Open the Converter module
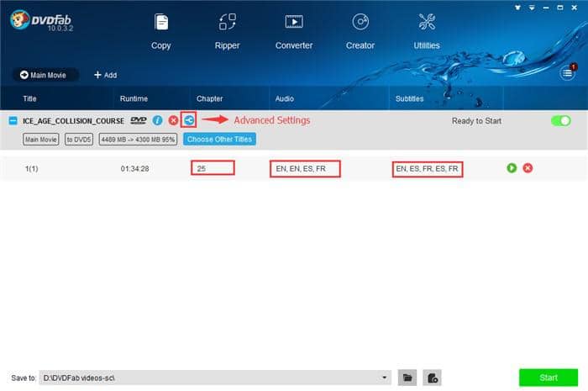The height and width of the screenshot is (391, 588). 294,32
